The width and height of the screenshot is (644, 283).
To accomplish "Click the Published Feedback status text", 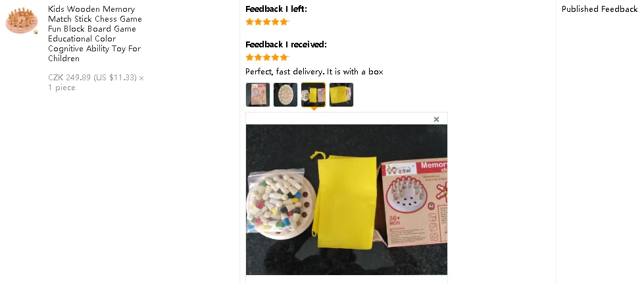I will pos(599,9).
